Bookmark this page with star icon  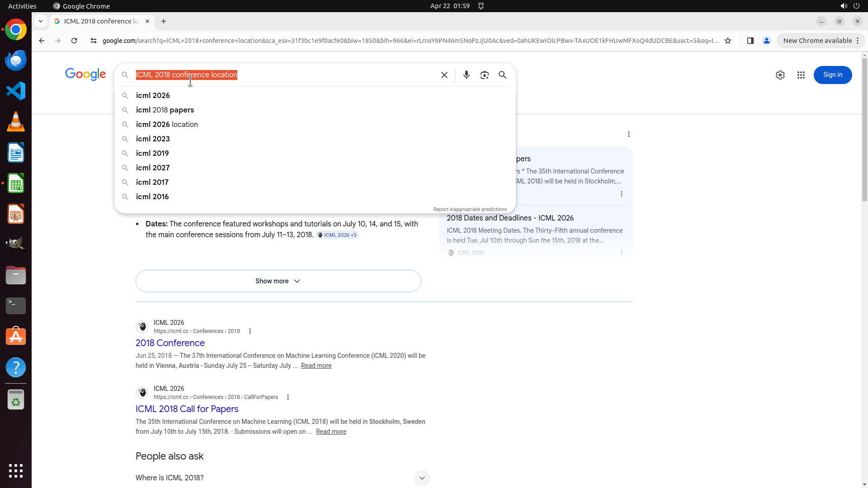pos(728,41)
